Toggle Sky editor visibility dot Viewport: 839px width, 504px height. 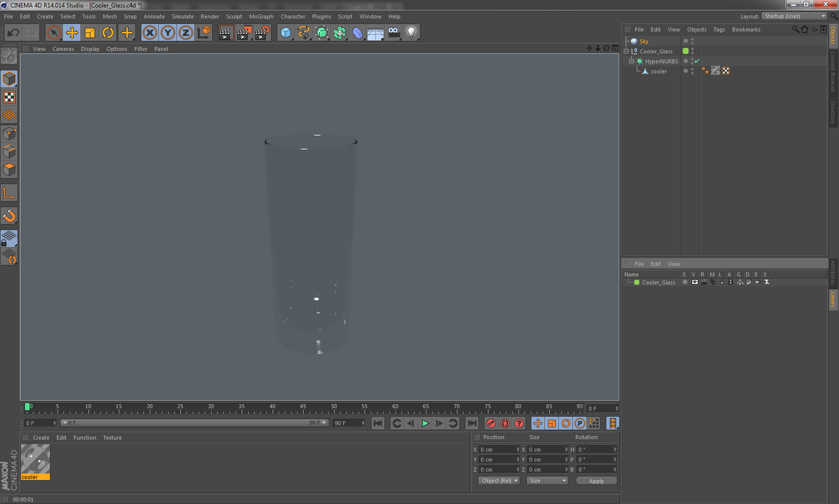(x=692, y=39)
